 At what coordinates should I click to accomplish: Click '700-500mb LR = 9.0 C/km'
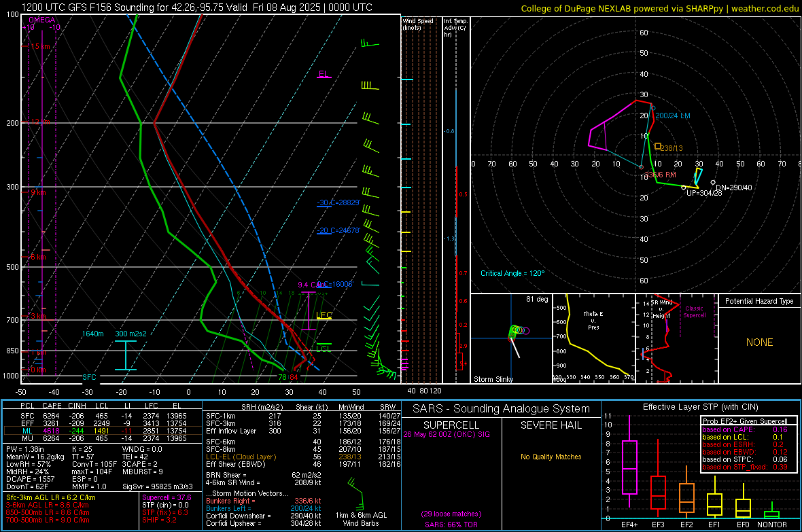tap(48, 520)
